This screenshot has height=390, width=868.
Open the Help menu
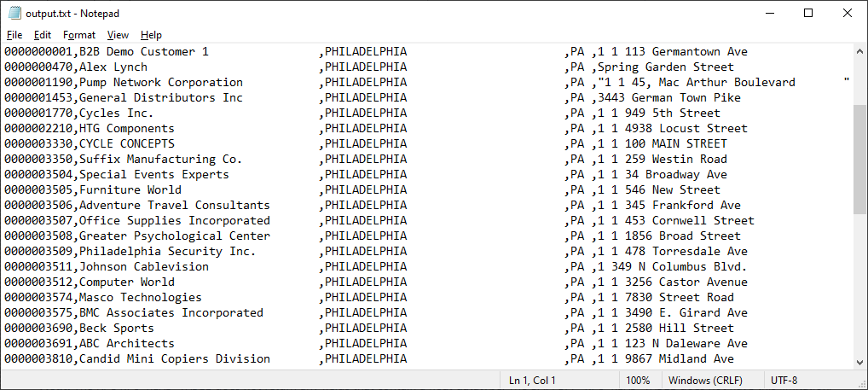tap(151, 35)
